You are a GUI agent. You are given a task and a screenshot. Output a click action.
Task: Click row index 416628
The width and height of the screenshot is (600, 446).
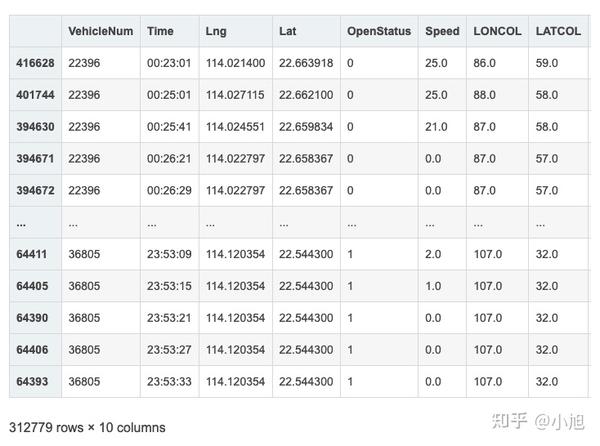(x=35, y=63)
